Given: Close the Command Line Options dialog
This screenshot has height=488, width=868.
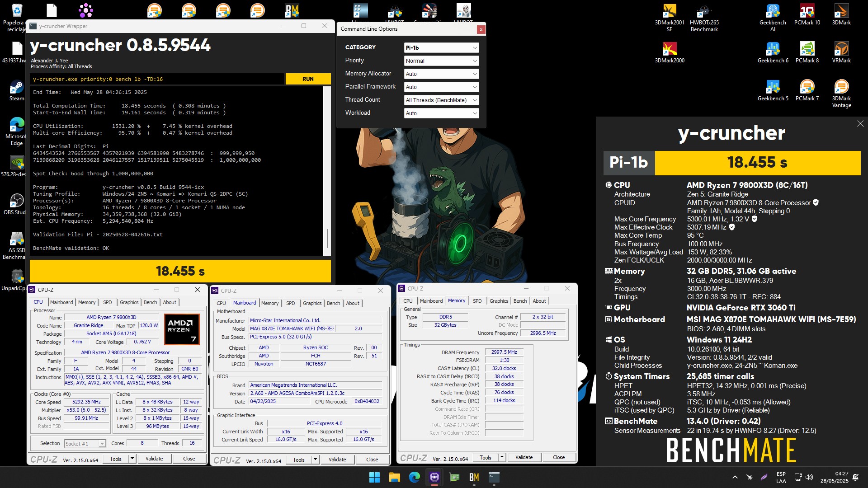Looking at the screenshot, I should 481,29.
